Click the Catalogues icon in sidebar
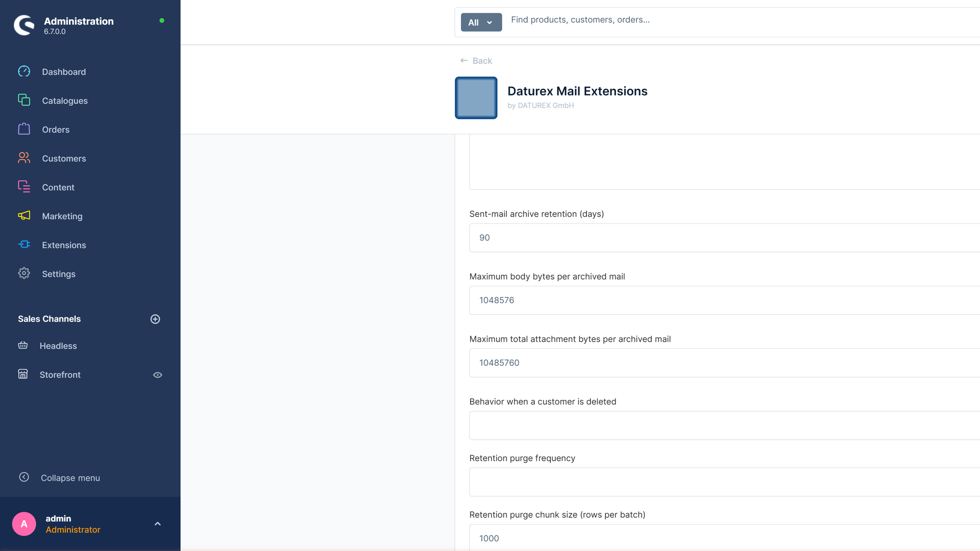 [x=24, y=100]
